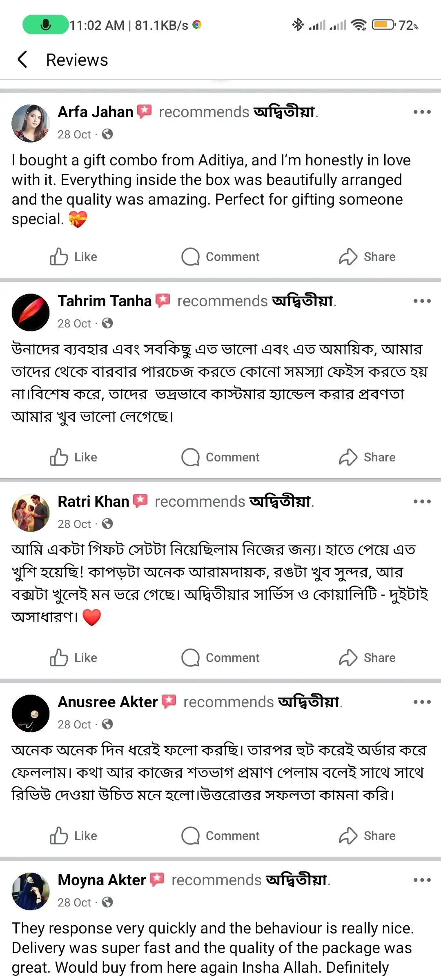Like Anusree Akter's review

coord(73,836)
